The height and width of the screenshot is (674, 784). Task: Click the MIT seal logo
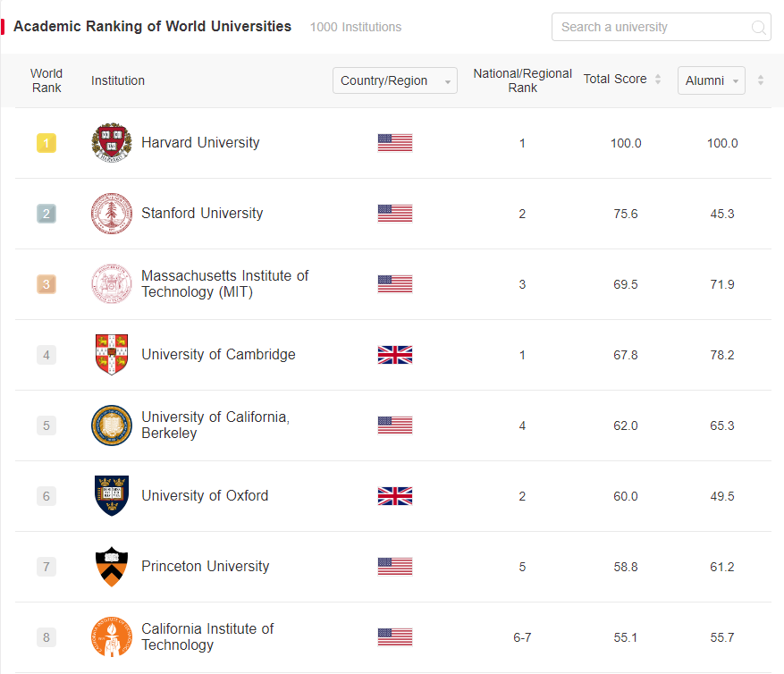click(112, 284)
